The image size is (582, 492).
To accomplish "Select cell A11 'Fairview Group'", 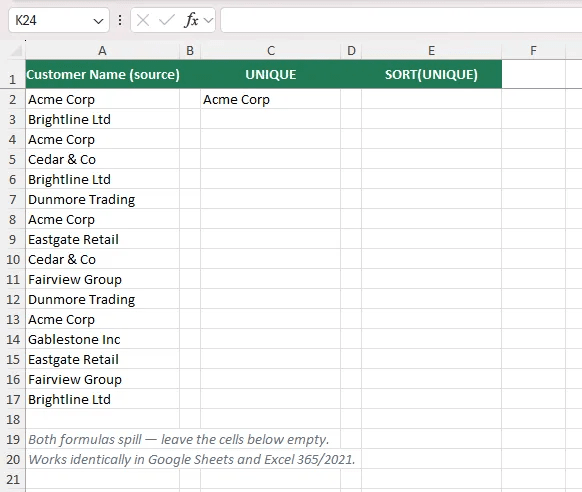I will tap(103, 279).
